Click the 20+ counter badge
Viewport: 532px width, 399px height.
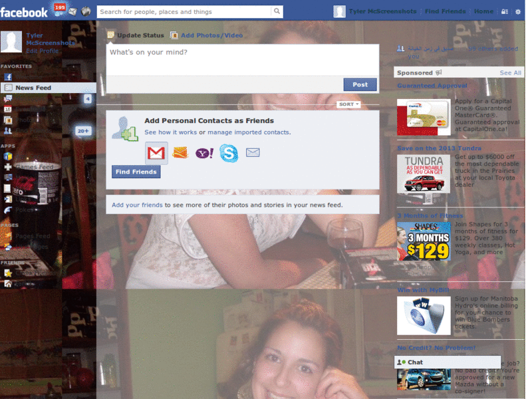pyautogui.click(x=83, y=131)
